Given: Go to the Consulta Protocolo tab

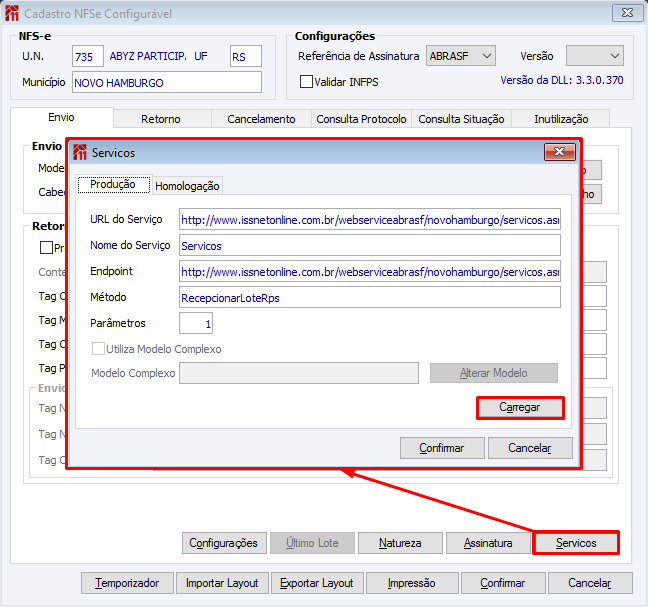Looking at the screenshot, I should (x=361, y=119).
